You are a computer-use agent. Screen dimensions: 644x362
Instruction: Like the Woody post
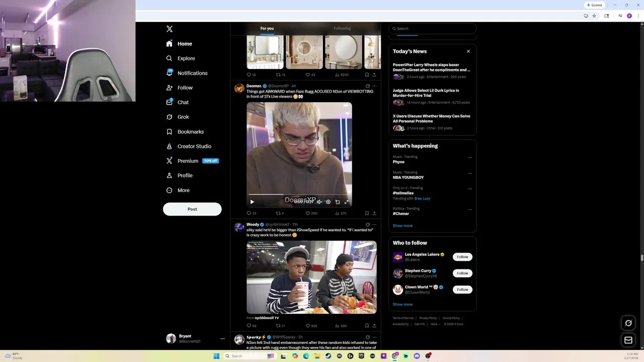tap(311, 326)
